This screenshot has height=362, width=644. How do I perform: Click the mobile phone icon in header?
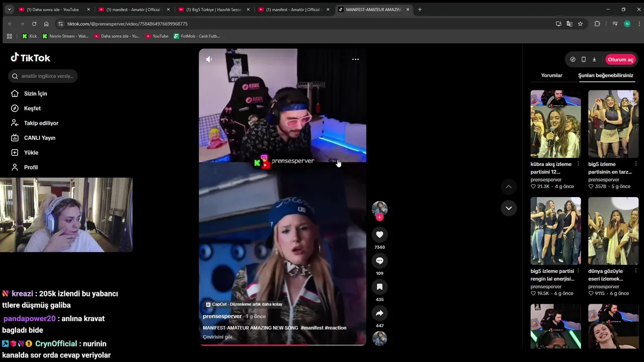(x=583, y=59)
